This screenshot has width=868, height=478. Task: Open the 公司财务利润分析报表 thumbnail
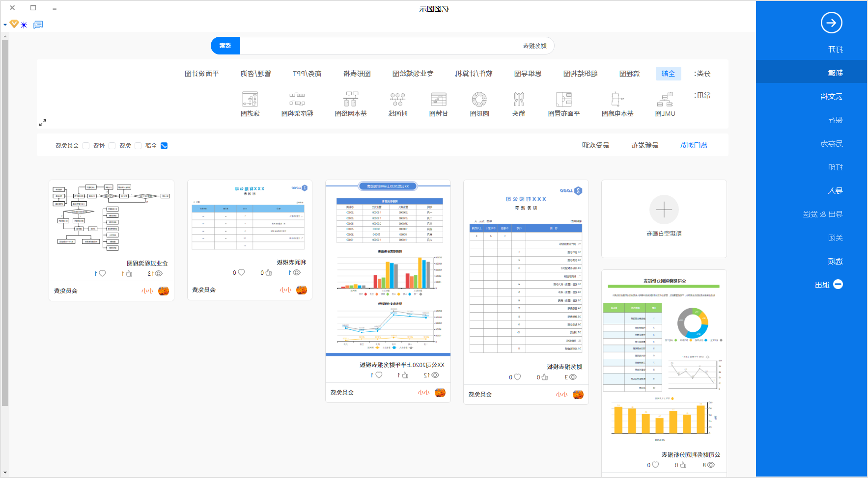pos(664,358)
